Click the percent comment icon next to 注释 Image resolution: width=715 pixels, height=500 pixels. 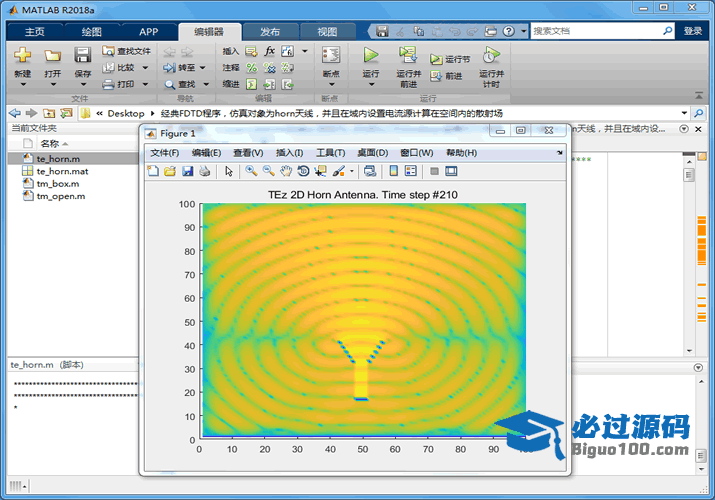click(251, 68)
